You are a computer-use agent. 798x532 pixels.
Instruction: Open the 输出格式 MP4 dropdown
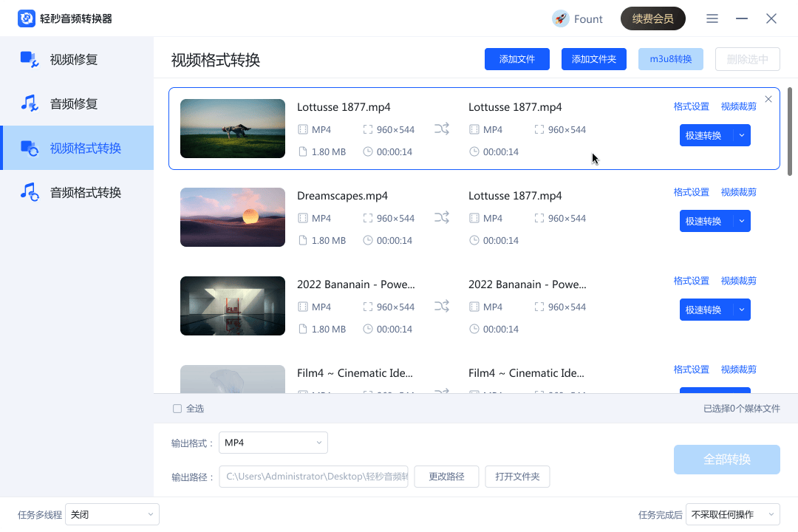point(273,443)
